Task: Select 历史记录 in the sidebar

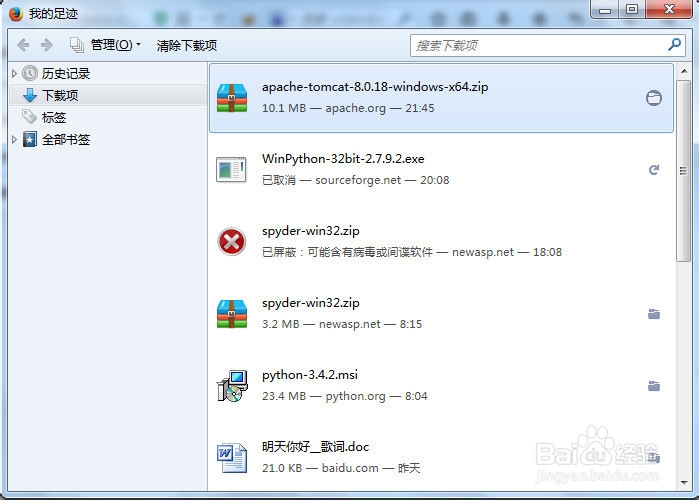Action: tap(66, 74)
